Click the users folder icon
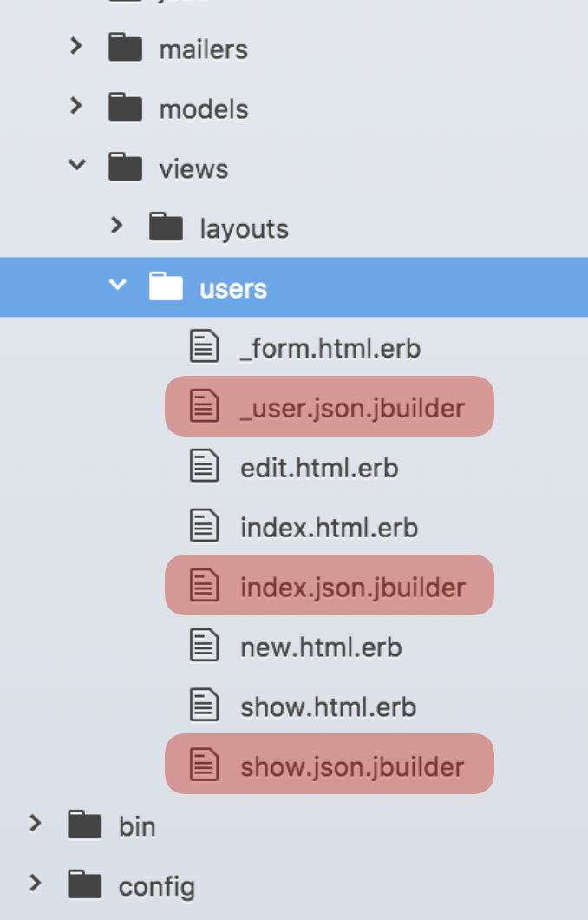The width and height of the screenshot is (588, 920). (x=166, y=287)
